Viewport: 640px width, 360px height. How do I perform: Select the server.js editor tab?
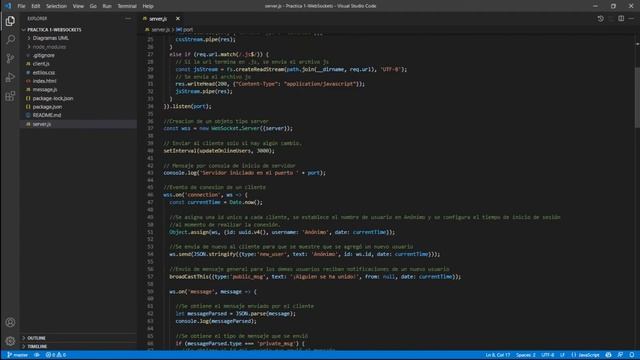coord(158,19)
